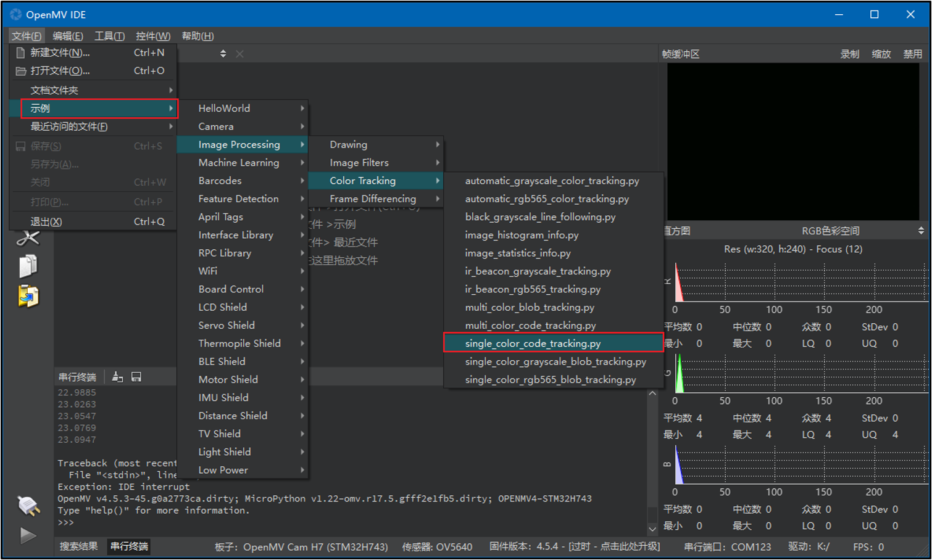
Task: Expand the Image Filters submenu
Action: 376,163
